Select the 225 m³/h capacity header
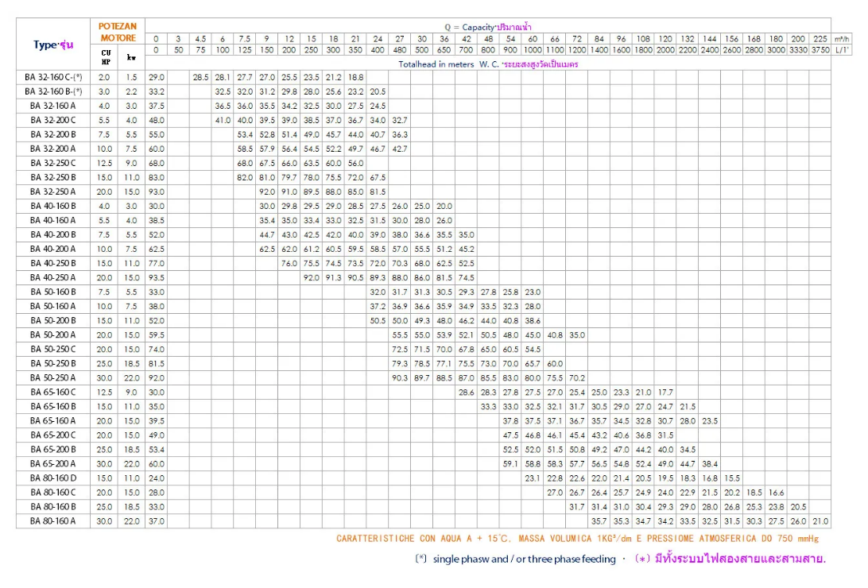 tap(820, 38)
